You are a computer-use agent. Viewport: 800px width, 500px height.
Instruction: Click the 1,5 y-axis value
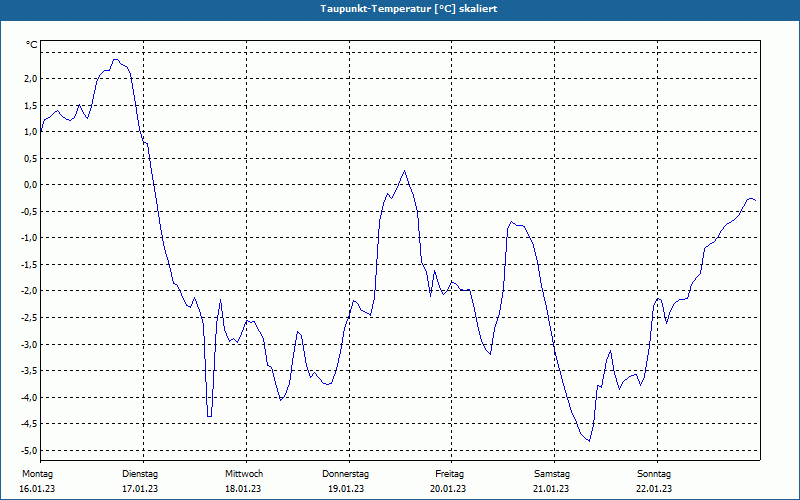tap(31, 105)
